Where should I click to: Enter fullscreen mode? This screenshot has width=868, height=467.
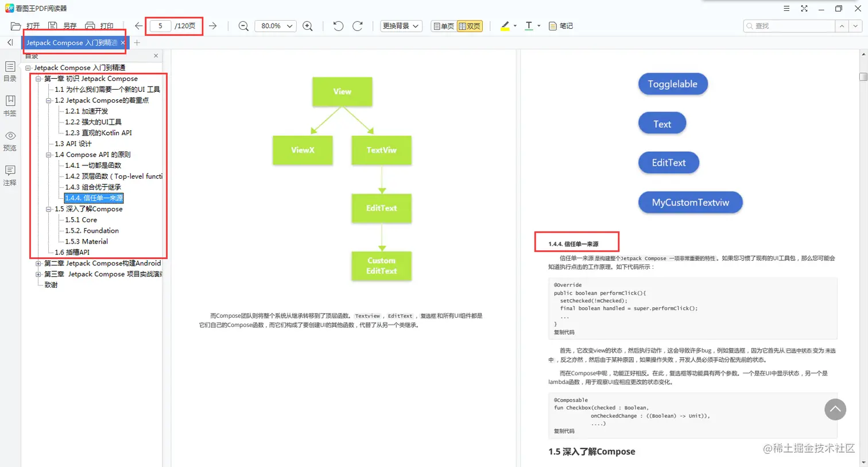point(804,9)
